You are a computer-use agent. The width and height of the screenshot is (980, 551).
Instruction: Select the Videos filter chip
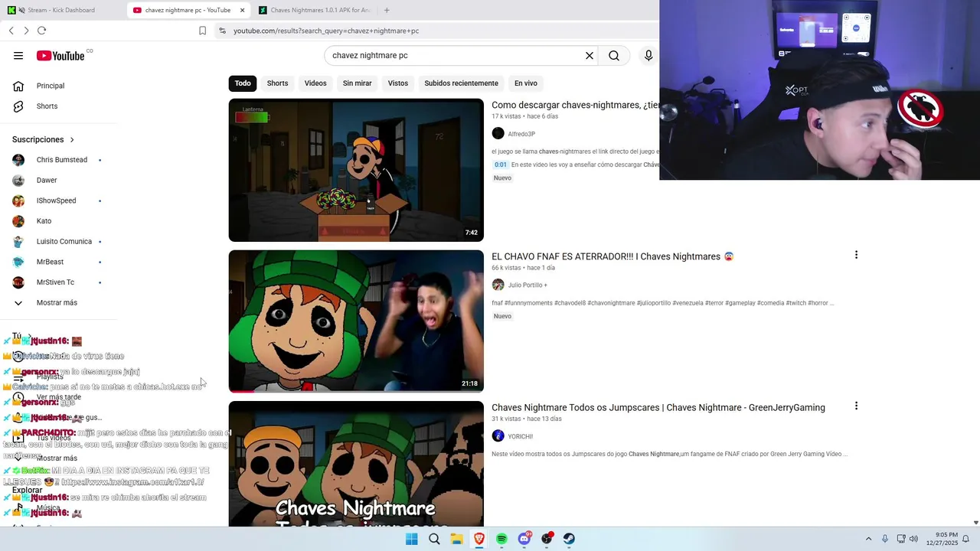(x=315, y=83)
